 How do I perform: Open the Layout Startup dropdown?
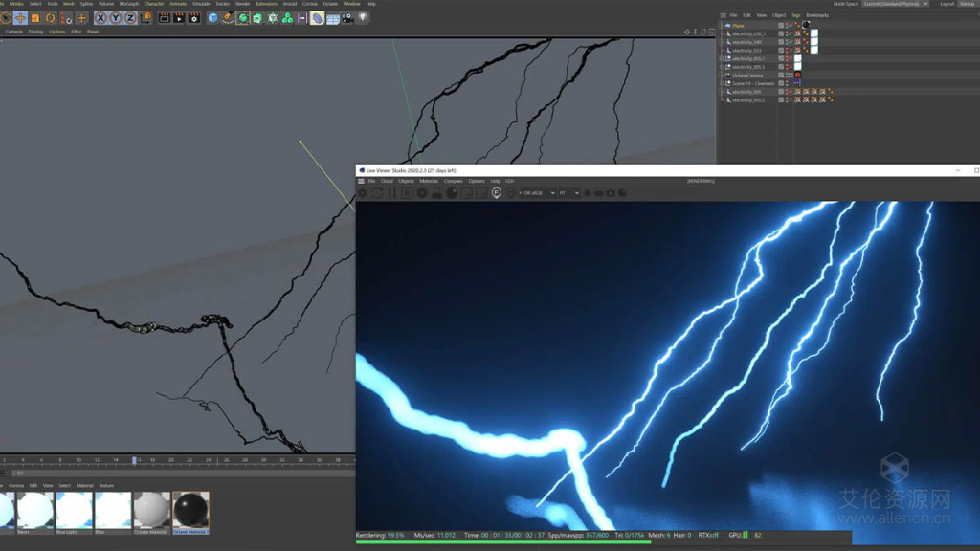coord(969,4)
